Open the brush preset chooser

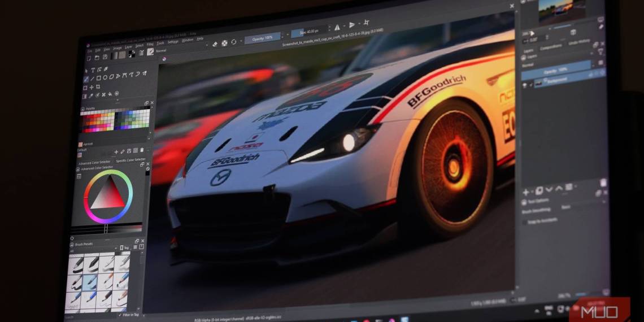(150, 52)
